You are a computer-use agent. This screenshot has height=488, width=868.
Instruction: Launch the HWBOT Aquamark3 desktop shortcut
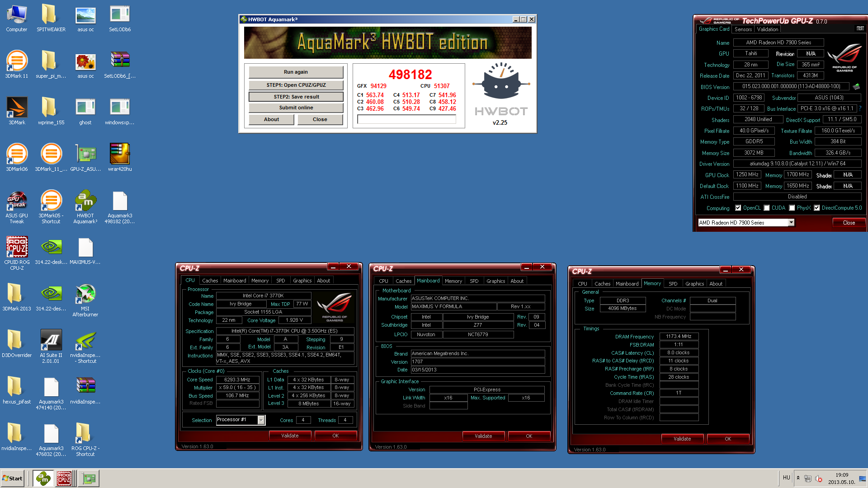85,207
